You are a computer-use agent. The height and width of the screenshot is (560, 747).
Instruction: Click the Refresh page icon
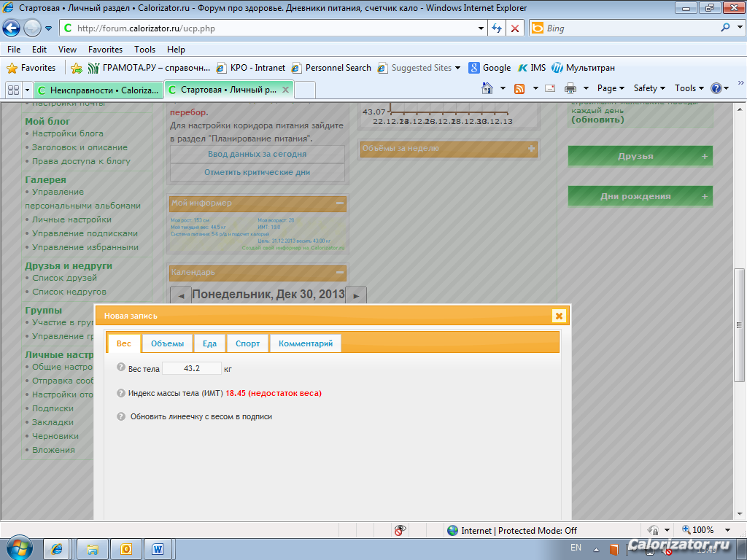pyautogui.click(x=497, y=28)
